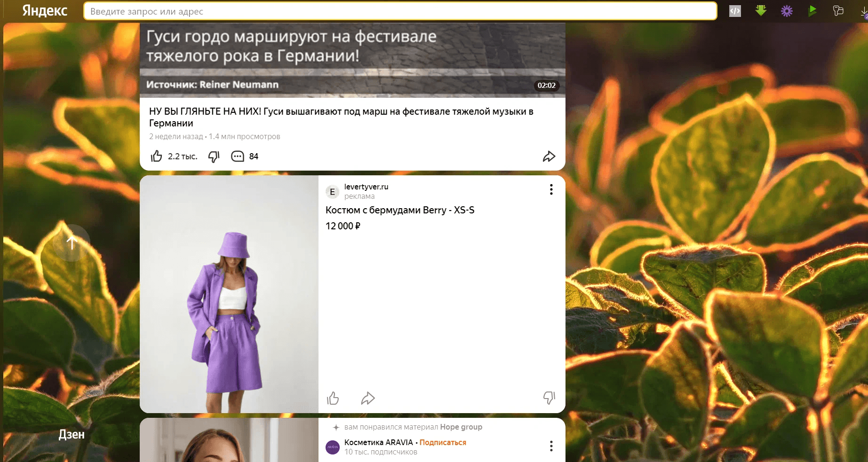Open the Дзен label link
The width and height of the screenshot is (868, 462).
coord(72,434)
